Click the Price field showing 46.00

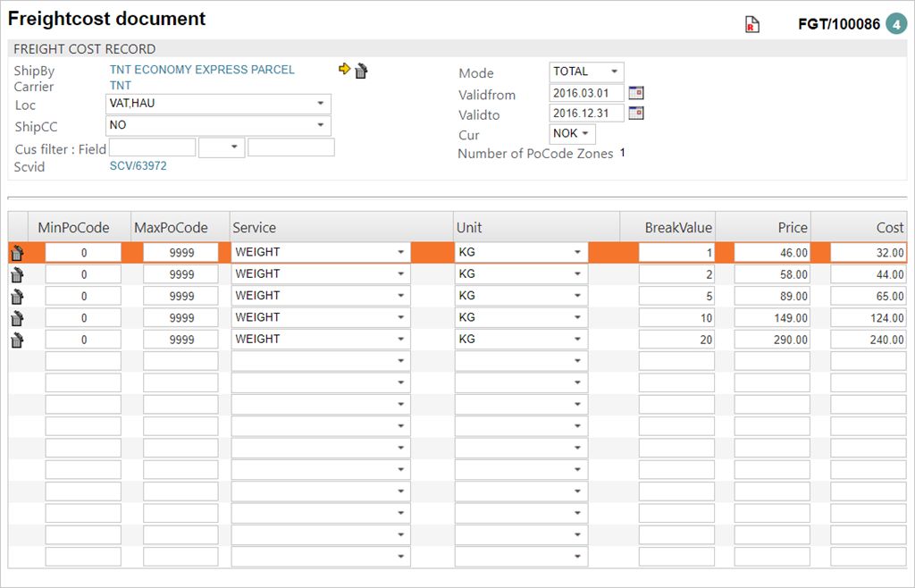[x=772, y=253]
